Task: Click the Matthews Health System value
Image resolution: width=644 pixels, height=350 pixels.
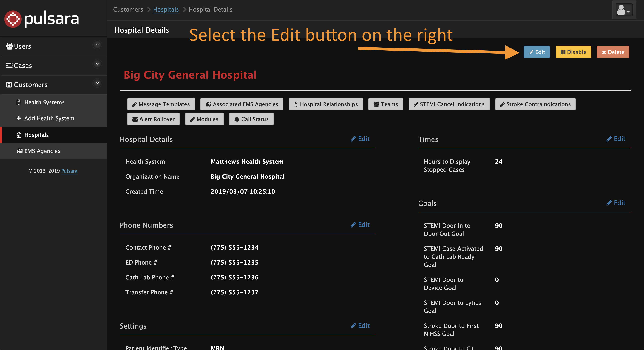Action: click(247, 162)
